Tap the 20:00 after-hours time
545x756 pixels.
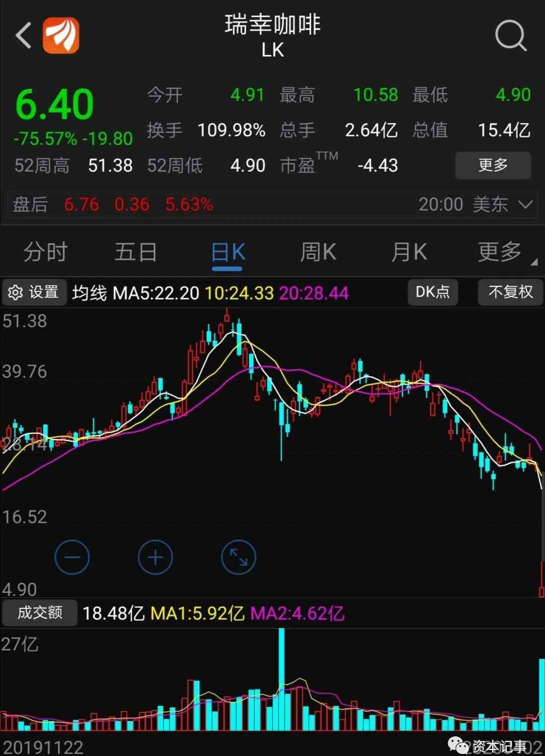click(x=441, y=205)
